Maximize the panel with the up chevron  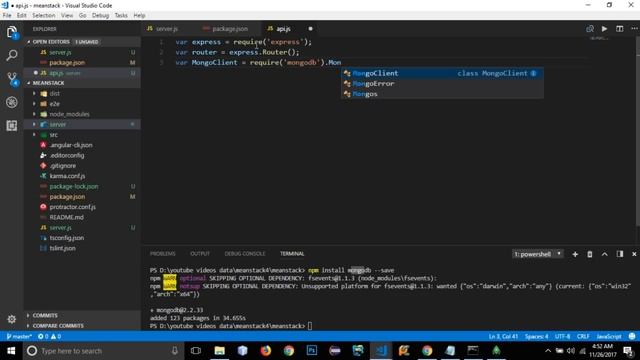click(604, 254)
